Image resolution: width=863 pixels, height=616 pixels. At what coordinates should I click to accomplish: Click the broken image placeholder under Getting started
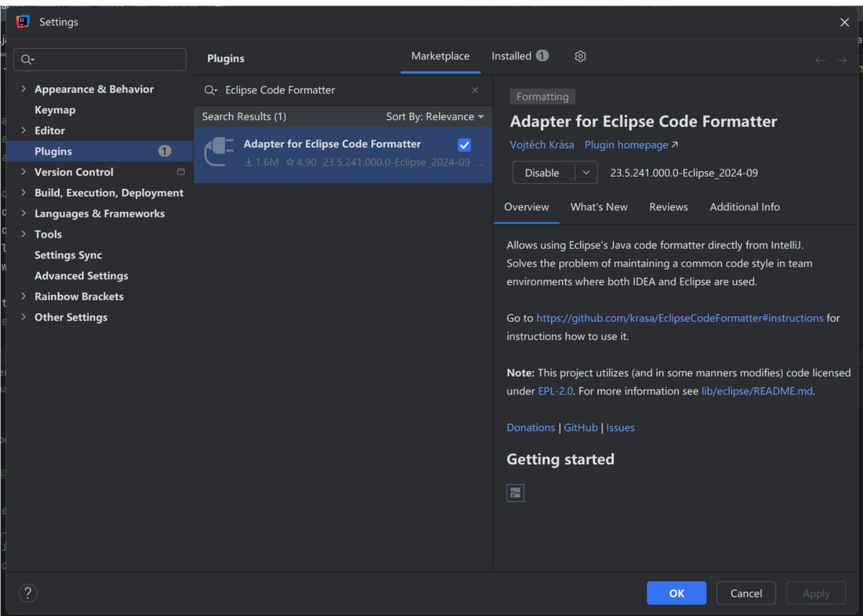(x=515, y=493)
